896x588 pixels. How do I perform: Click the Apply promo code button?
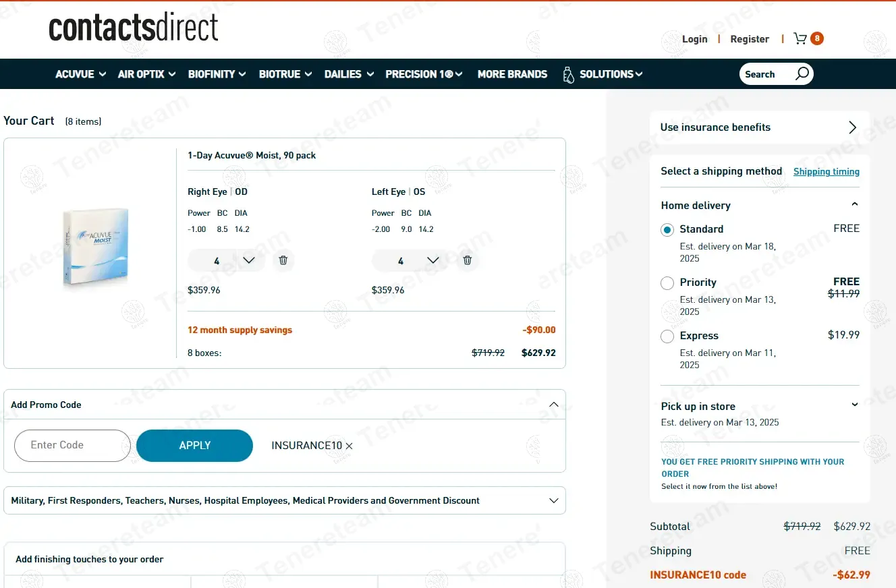click(x=194, y=446)
